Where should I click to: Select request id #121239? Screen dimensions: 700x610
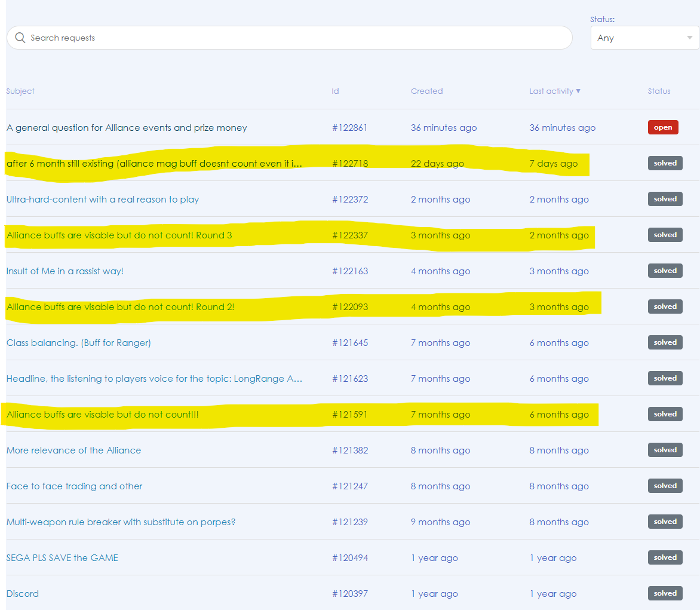click(349, 522)
